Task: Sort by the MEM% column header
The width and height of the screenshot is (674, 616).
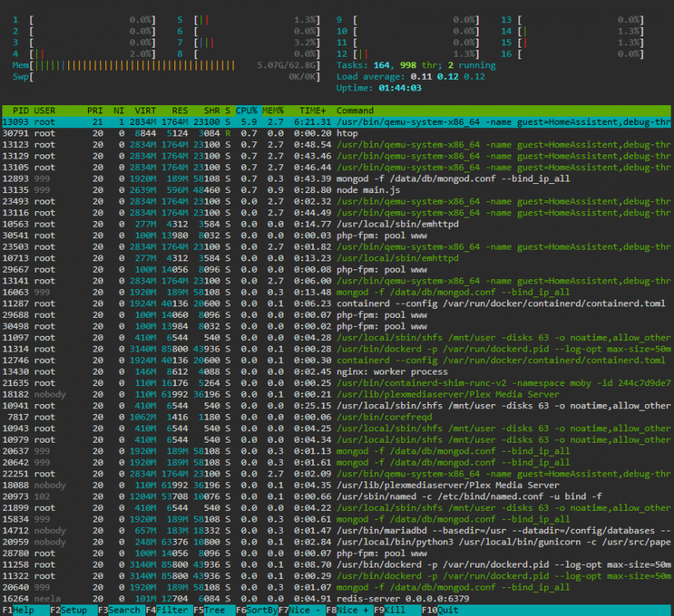Action: pyautogui.click(x=273, y=110)
